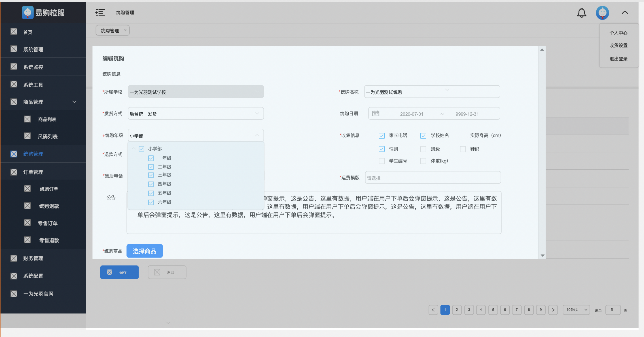Click the 易购校服 logo icon
This screenshot has height=337, width=644.
click(28, 13)
